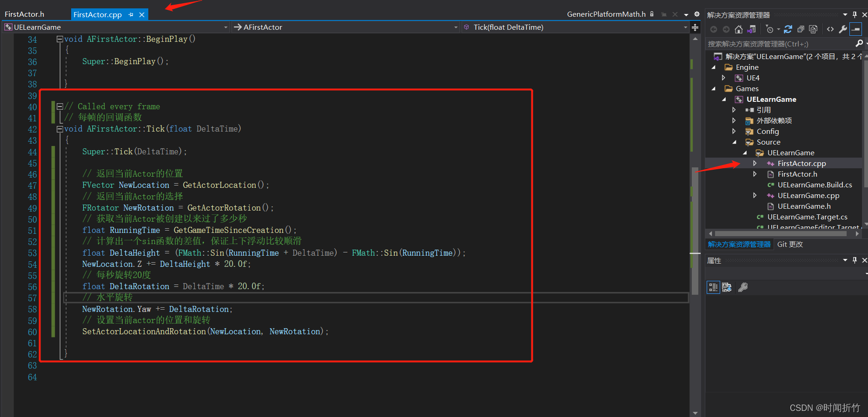
Task: Go forward in Solution Explorer toolbar
Action: [726, 29]
